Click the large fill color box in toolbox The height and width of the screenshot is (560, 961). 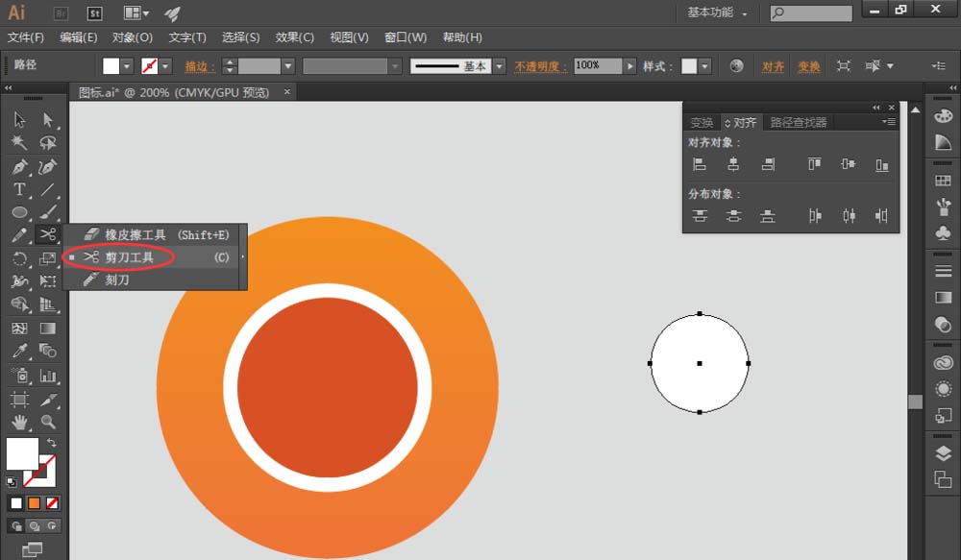pos(22,453)
